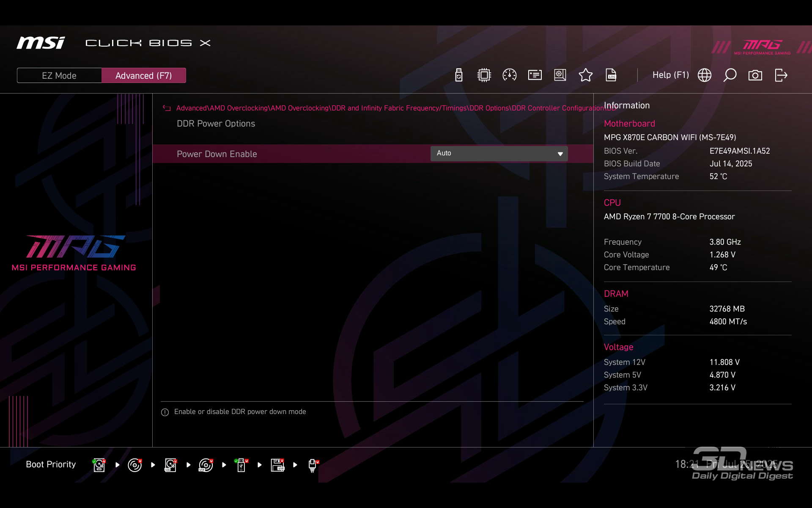Click the System 3.3V value 3.216 V
The image size is (812, 508).
722,388
